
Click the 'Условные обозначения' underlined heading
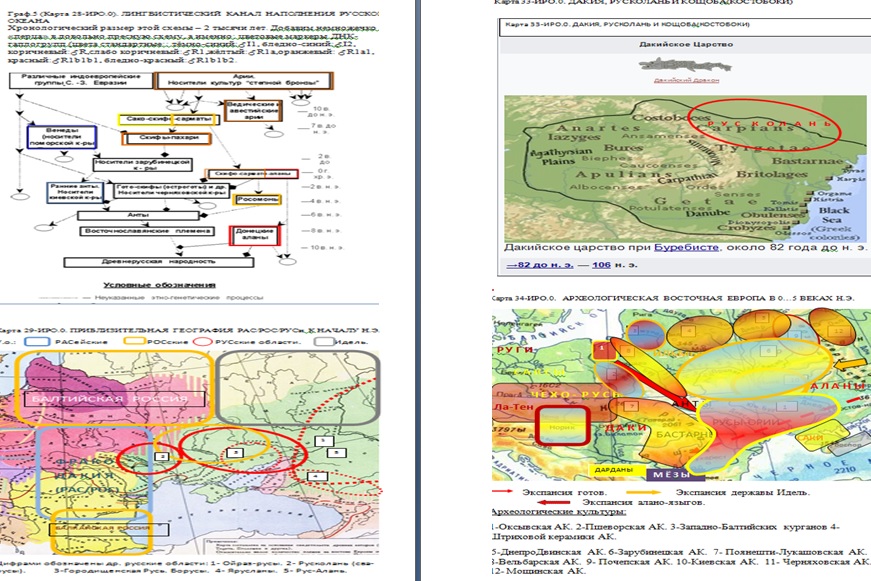click(x=159, y=285)
